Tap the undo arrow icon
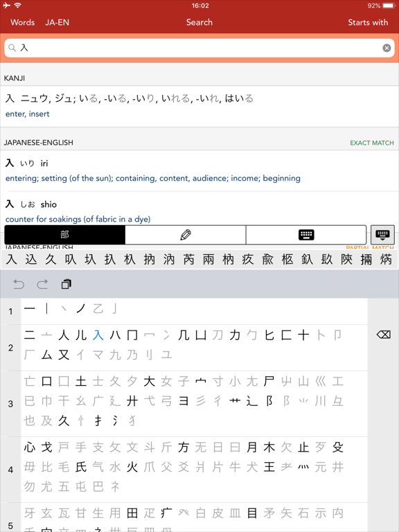The image size is (399, 532). point(19,284)
